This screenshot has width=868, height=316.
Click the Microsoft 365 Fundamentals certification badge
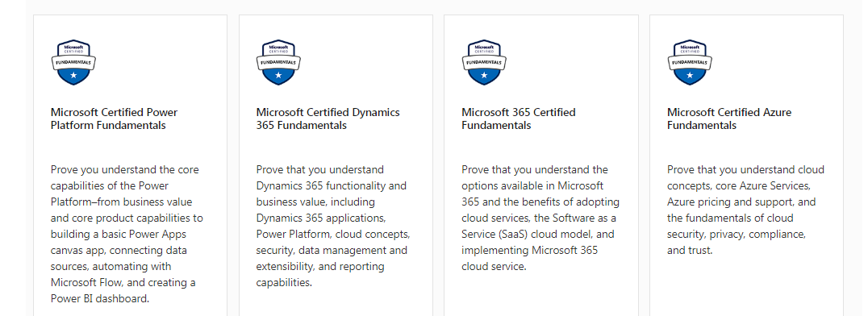pos(484,62)
